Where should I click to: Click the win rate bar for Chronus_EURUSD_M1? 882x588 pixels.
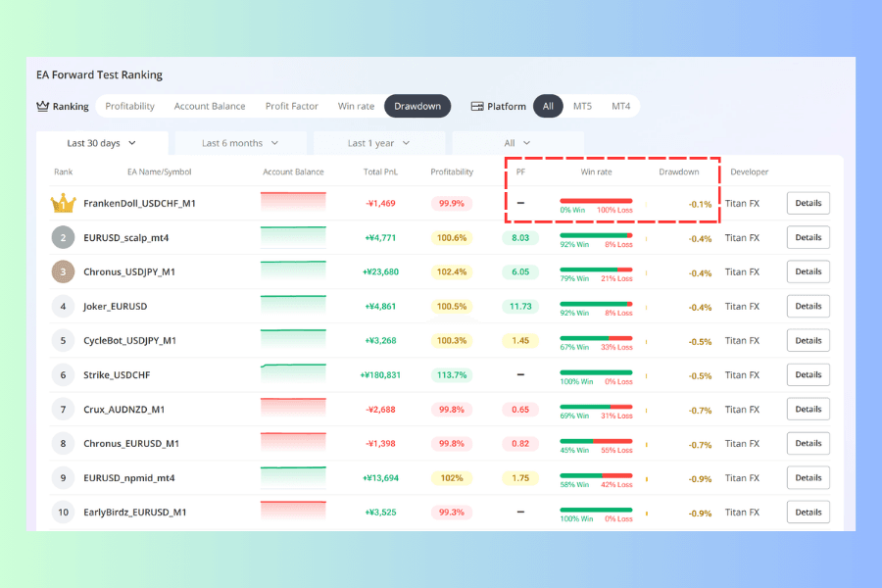(x=596, y=441)
